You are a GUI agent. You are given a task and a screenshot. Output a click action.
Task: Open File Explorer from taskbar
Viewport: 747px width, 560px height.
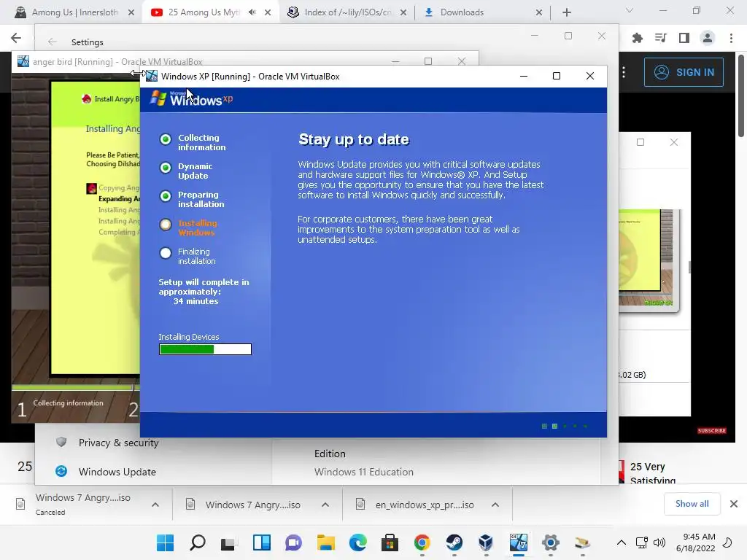[x=326, y=542]
